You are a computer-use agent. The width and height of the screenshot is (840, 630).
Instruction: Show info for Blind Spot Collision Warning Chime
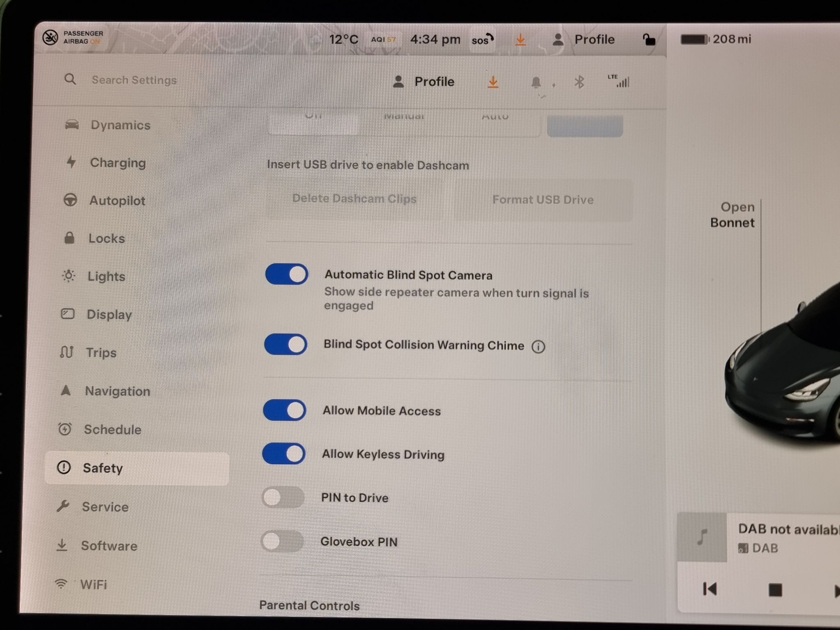click(538, 347)
